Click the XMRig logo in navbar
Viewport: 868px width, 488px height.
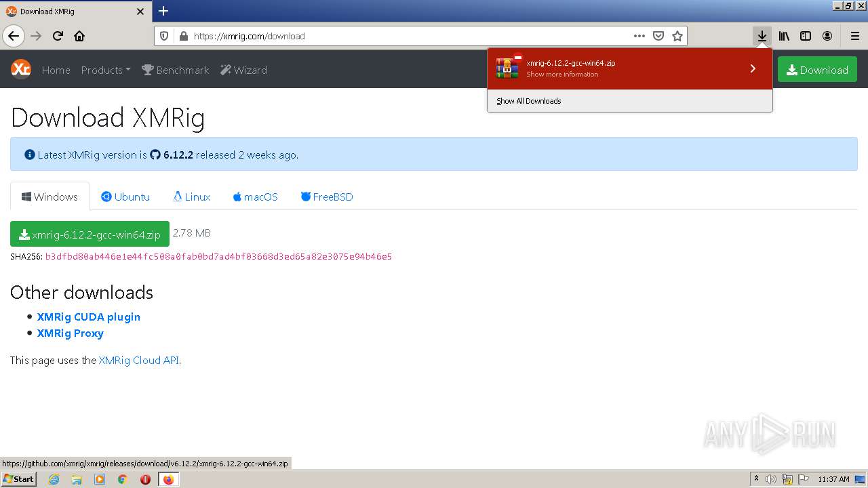point(21,69)
